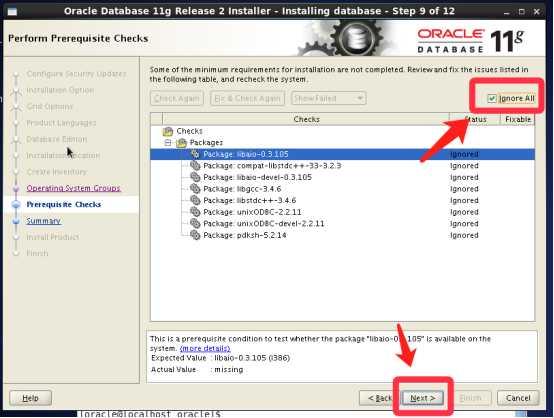Select row Package: libaio-devel-0.3.105
554x418 pixels.
342,177
